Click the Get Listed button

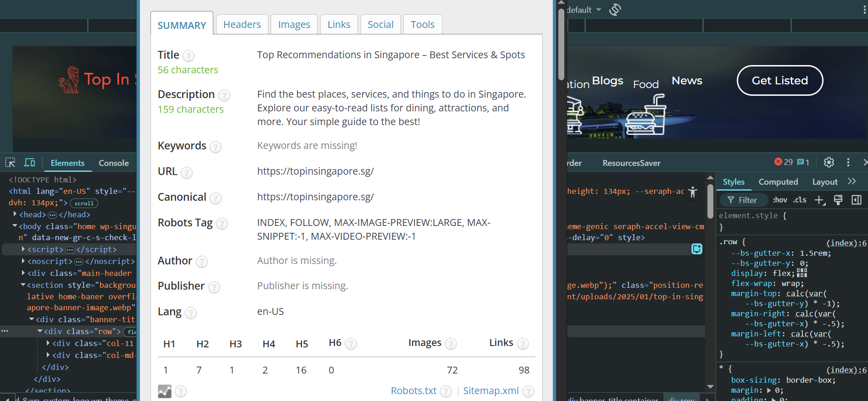tap(779, 81)
